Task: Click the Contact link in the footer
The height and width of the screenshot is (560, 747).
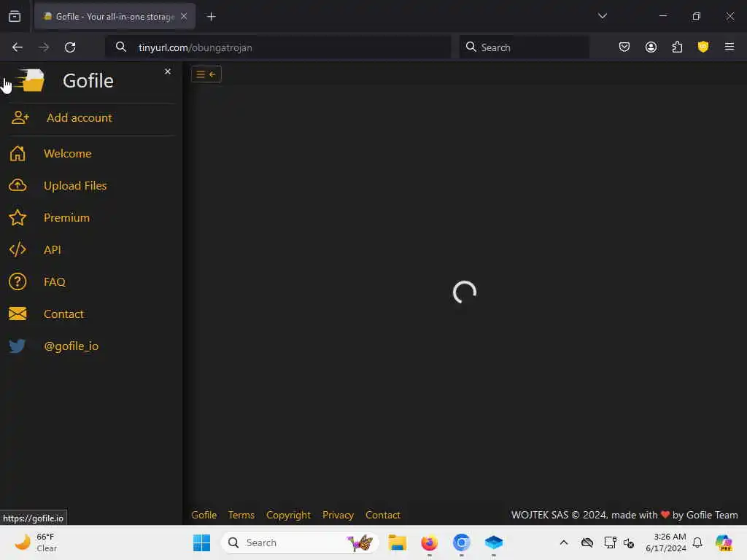Action: 382,515
